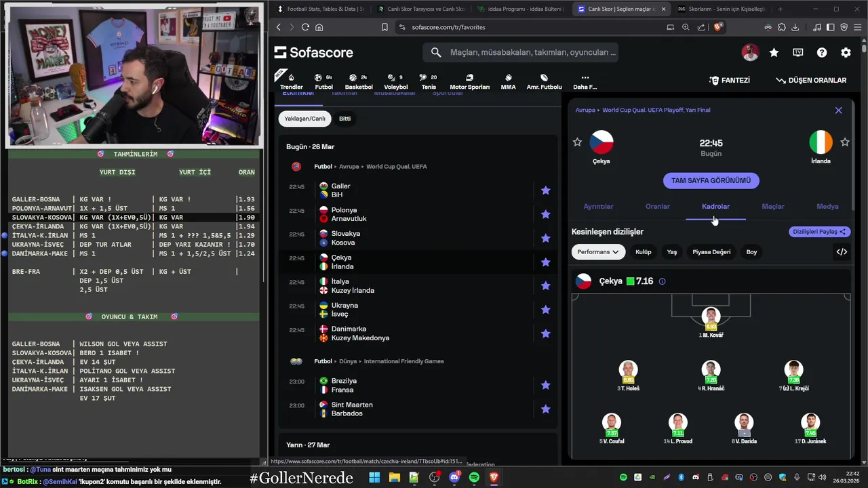The width and height of the screenshot is (868, 488).
Task: Switch to the Medya tab
Action: (827, 206)
